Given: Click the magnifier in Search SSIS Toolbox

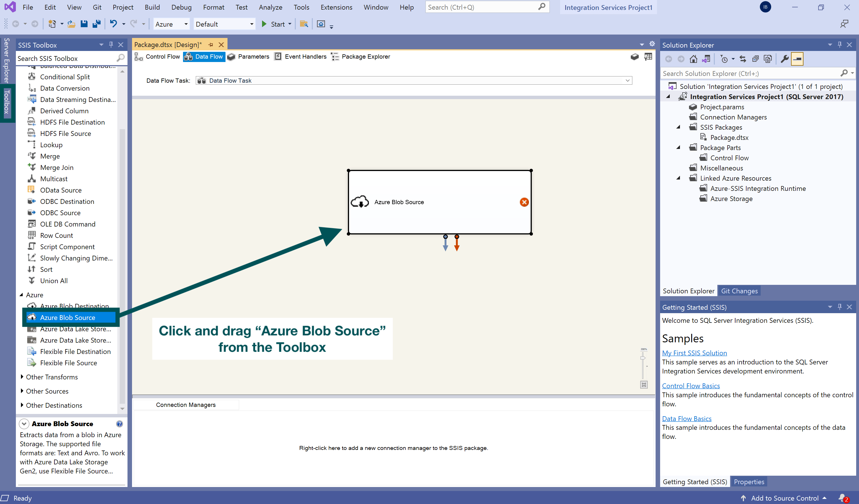Looking at the screenshot, I should pos(120,58).
